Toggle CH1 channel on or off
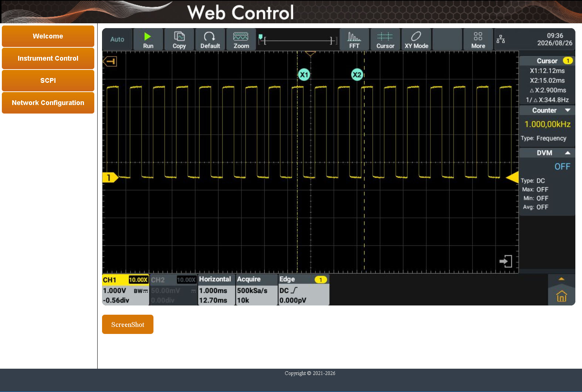 [126, 290]
